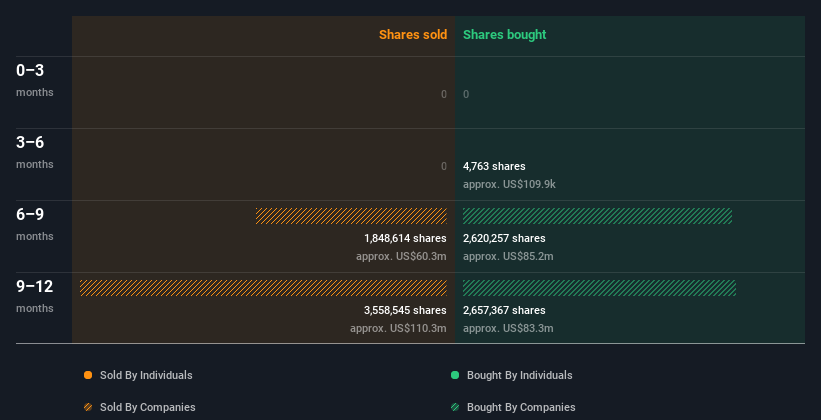Click the Sold By Individuals orange legend dot

click(88, 375)
